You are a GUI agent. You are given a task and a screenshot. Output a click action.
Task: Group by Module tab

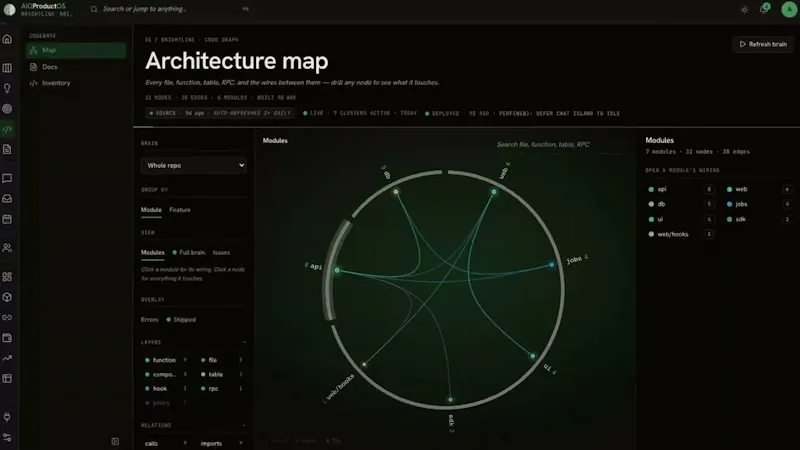(151, 210)
